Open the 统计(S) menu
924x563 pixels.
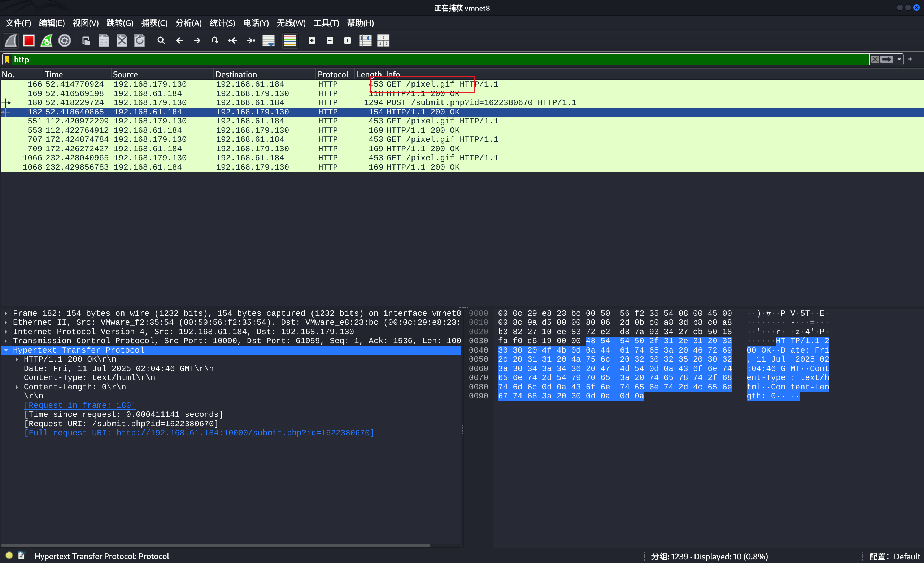click(x=222, y=23)
